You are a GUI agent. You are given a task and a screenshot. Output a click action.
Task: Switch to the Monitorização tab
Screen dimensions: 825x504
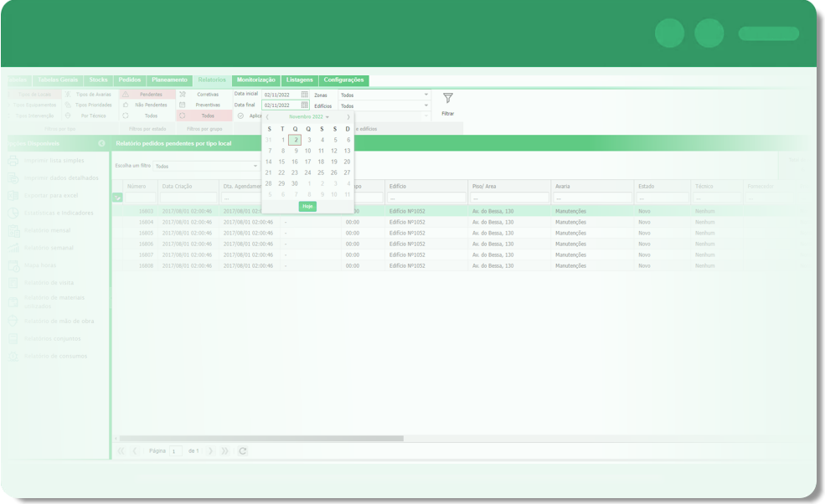(x=255, y=80)
